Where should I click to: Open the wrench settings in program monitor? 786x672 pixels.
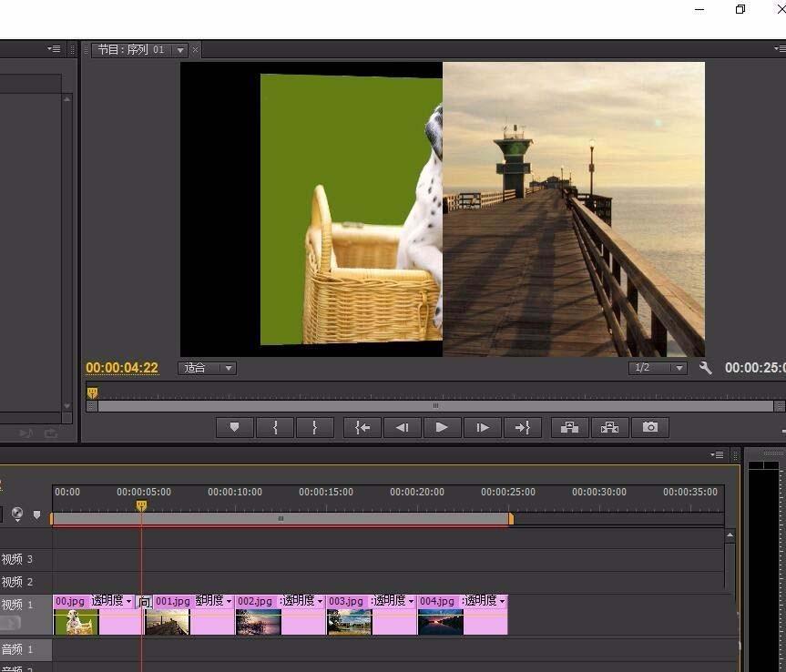point(705,368)
